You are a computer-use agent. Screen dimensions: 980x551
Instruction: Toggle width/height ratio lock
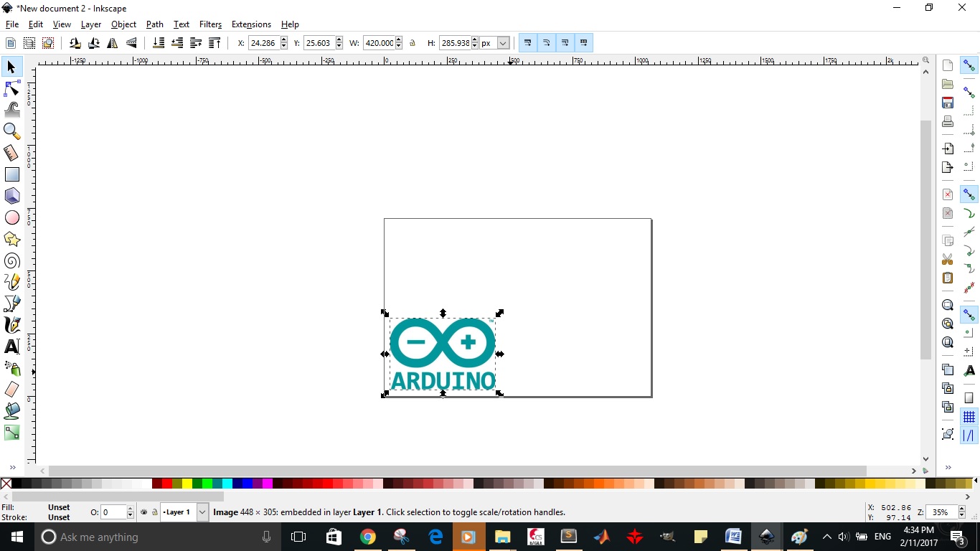tap(413, 43)
